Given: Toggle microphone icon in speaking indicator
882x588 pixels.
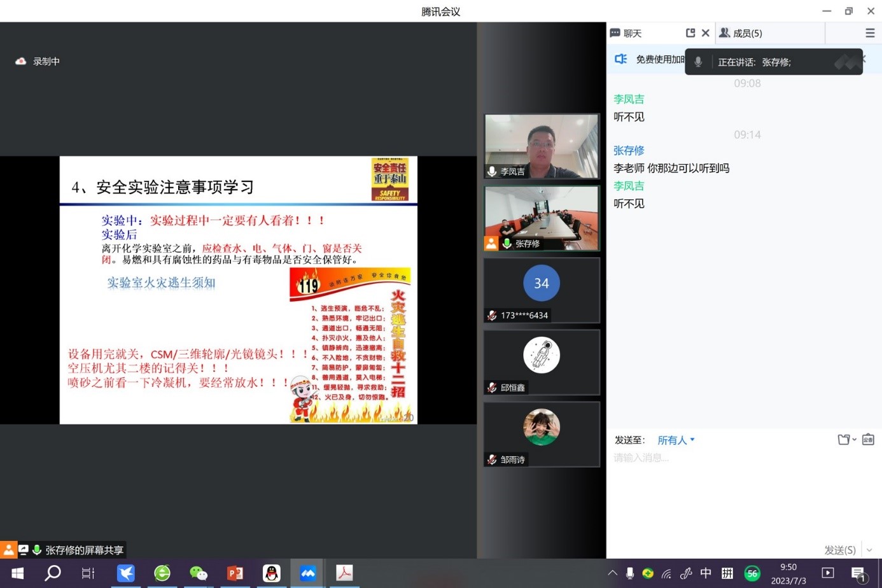Looking at the screenshot, I should point(698,62).
